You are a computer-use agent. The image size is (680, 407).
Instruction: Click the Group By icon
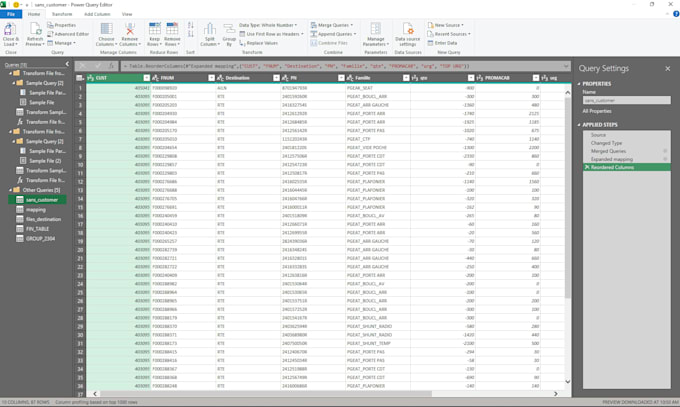(x=229, y=30)
